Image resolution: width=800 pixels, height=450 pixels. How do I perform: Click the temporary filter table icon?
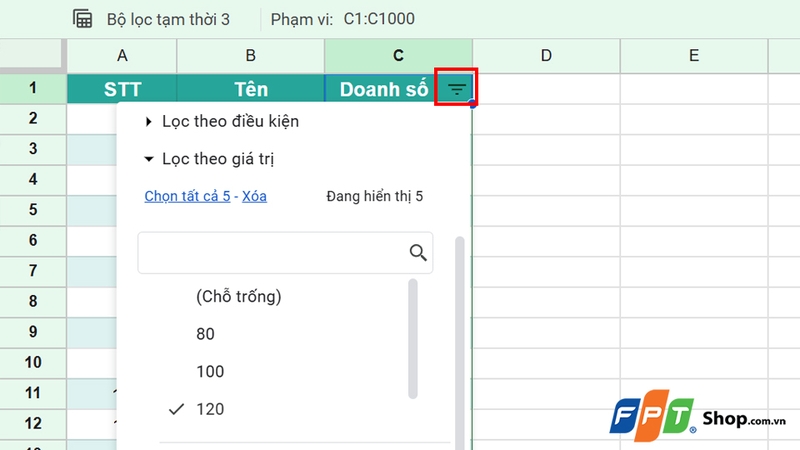tap(83, 19)
